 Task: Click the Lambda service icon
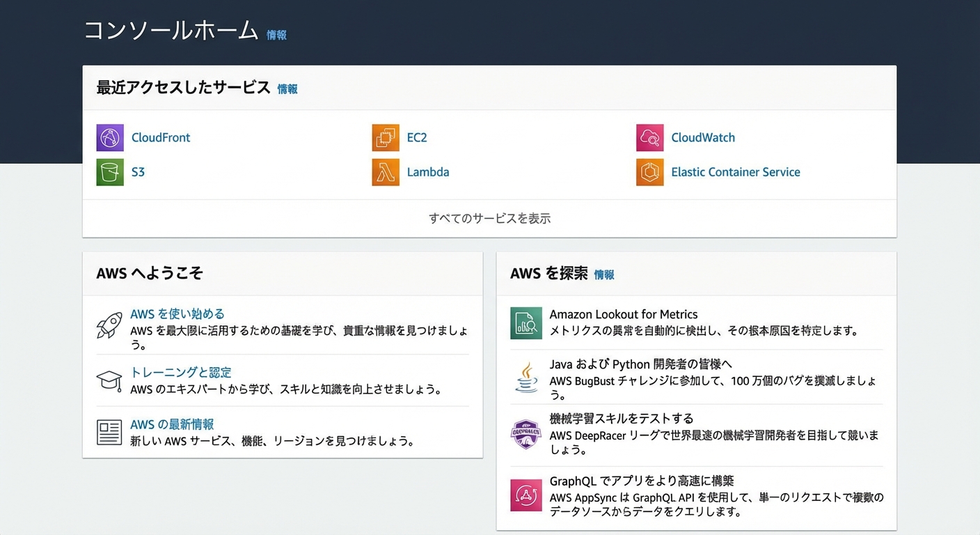(386, 172)
